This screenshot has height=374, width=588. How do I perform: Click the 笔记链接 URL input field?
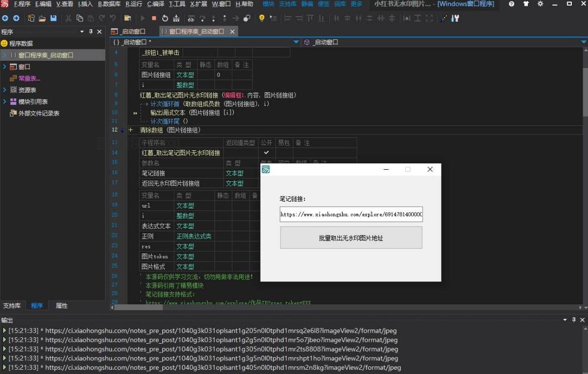[351, 214]
